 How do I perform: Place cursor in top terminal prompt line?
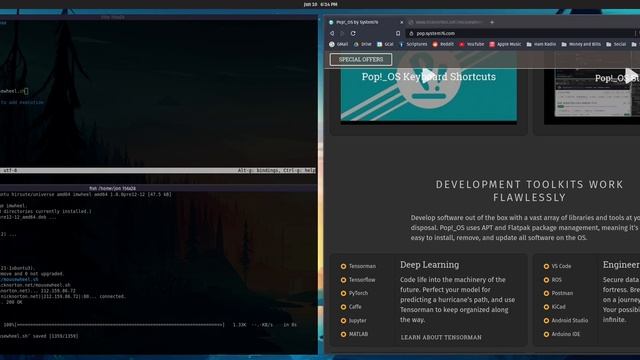pos(14,91)
